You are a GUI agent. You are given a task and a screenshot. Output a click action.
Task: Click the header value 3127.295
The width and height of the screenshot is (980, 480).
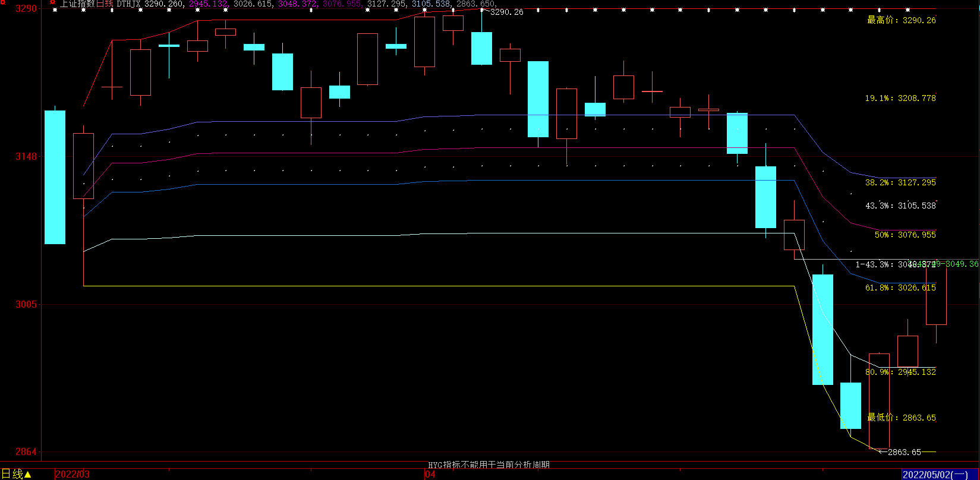pos(387,4)
